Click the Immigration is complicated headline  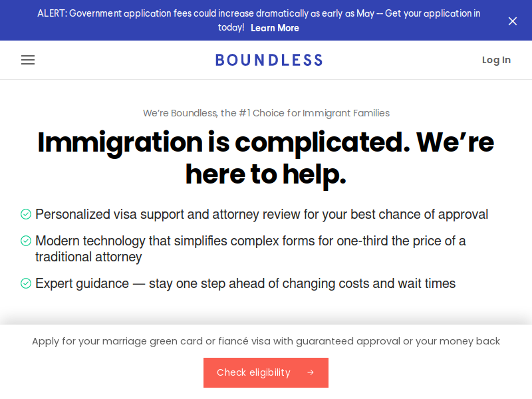pyautogui.click(x=266, y=158)
